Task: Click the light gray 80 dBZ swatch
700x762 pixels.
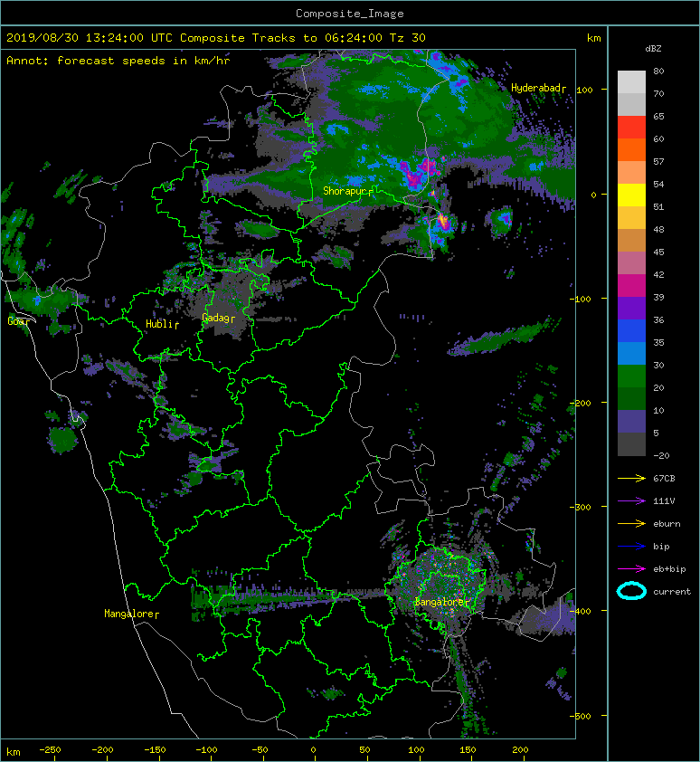Action: (631, 82)
